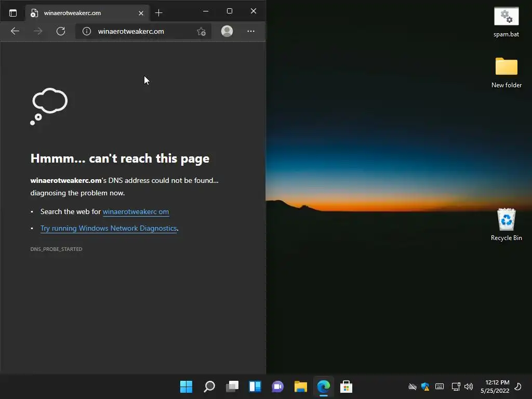Open taskbar Search

coord(209,387)
